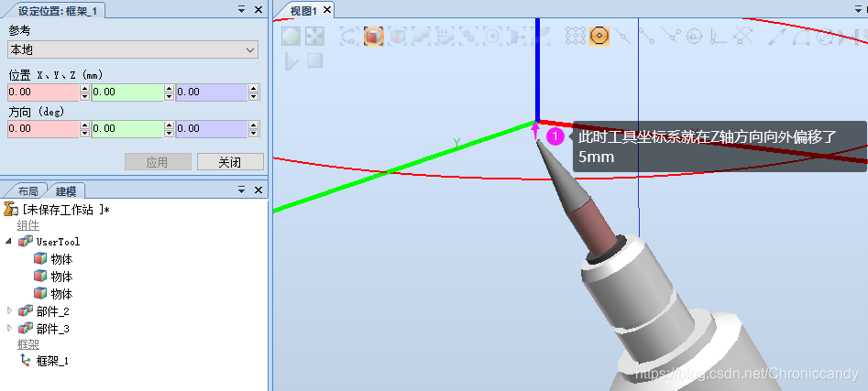The height and width of the screenshot is (391, 868).
Task: Open the 建模 panel options dropdown arrow
Action: click(x=241, y=190)
